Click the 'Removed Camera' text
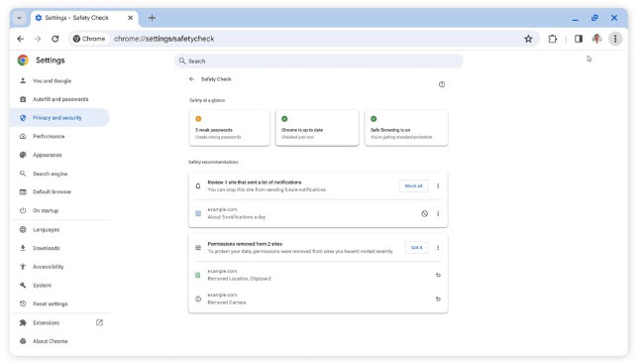 pos(227,302)
